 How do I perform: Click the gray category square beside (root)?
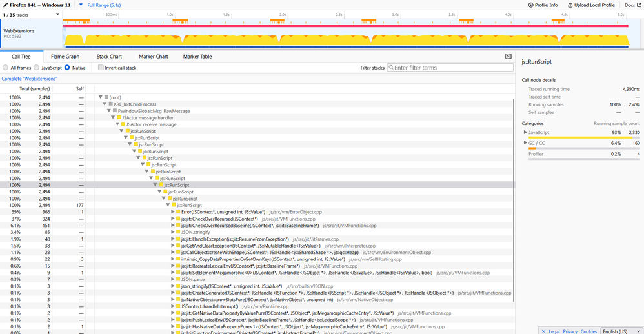click(x=106, y=97)
